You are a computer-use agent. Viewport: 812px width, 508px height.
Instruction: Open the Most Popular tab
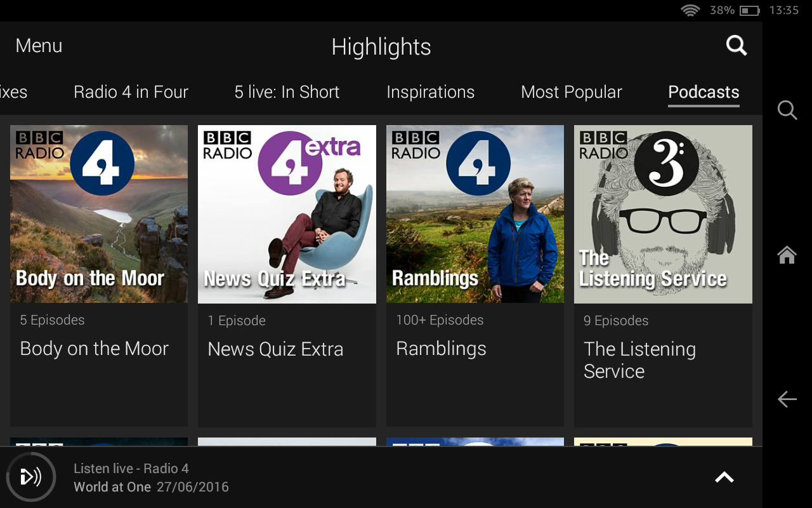tap(571, 92)
